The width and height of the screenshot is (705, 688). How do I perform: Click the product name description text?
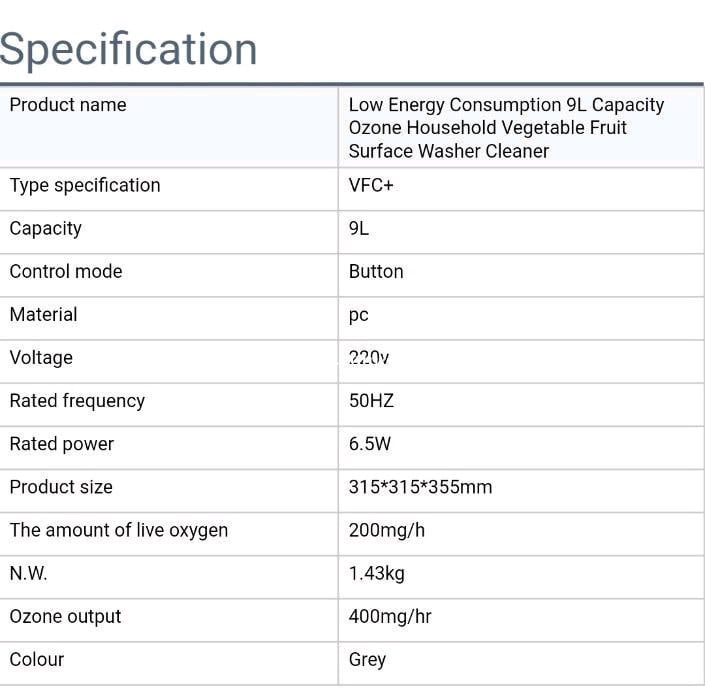506,128
